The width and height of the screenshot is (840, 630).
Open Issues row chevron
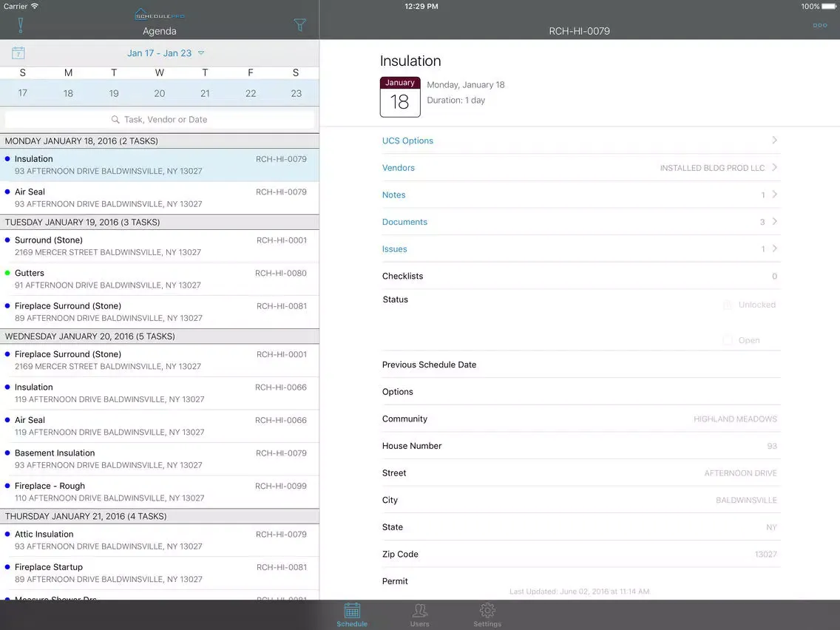[x=775, y=248]
